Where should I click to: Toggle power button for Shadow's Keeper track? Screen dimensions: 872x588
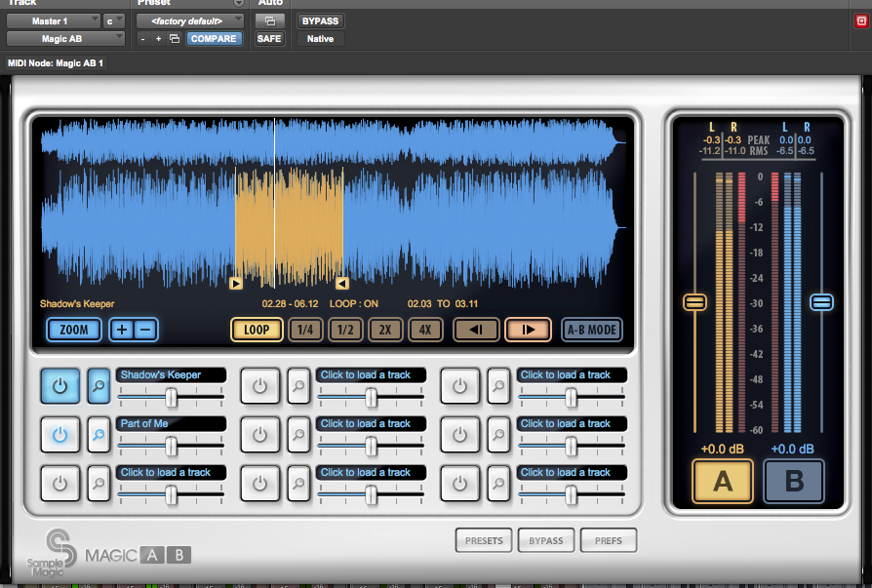60,385
